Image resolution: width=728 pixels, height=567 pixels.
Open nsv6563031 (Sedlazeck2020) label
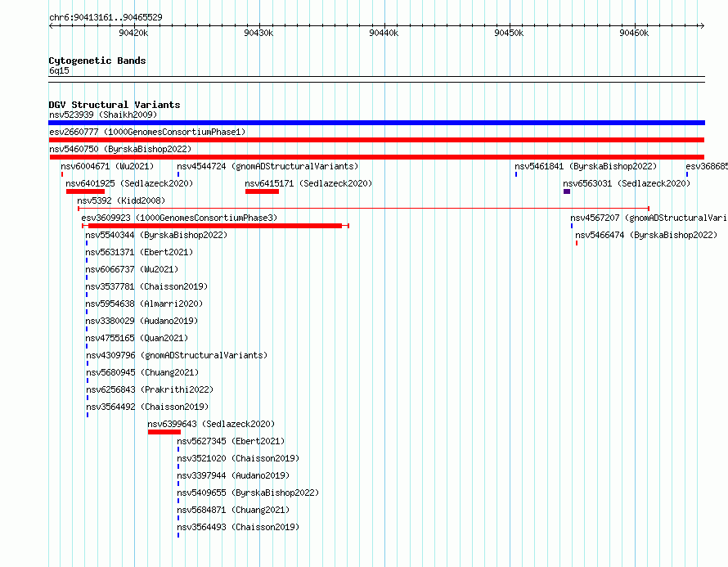click(x=627, y=183)
